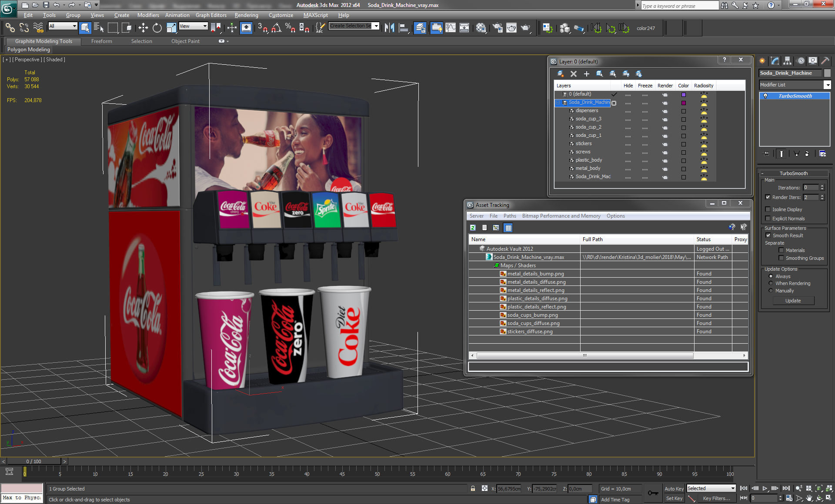Click the Angle Snap toggle icon
835x504 pixels.
coord(276,28)
